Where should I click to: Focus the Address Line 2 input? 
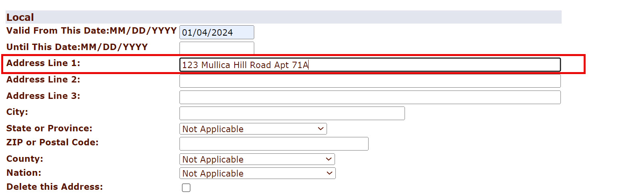click(370, 81)
